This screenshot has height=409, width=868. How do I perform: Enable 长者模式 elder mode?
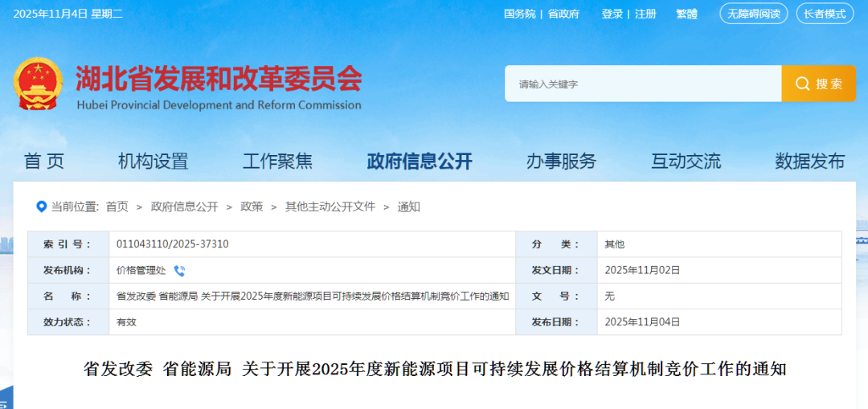click(825, 14)
